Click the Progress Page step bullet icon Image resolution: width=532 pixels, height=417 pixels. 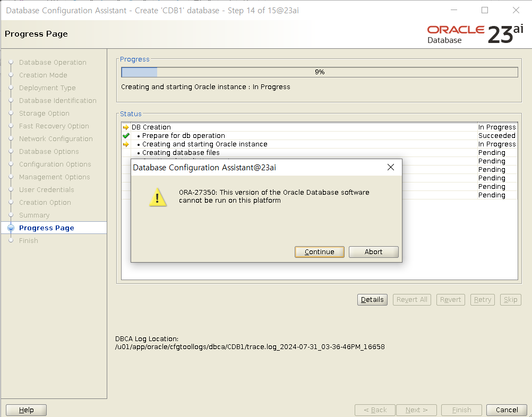click(x=11, y=228)
